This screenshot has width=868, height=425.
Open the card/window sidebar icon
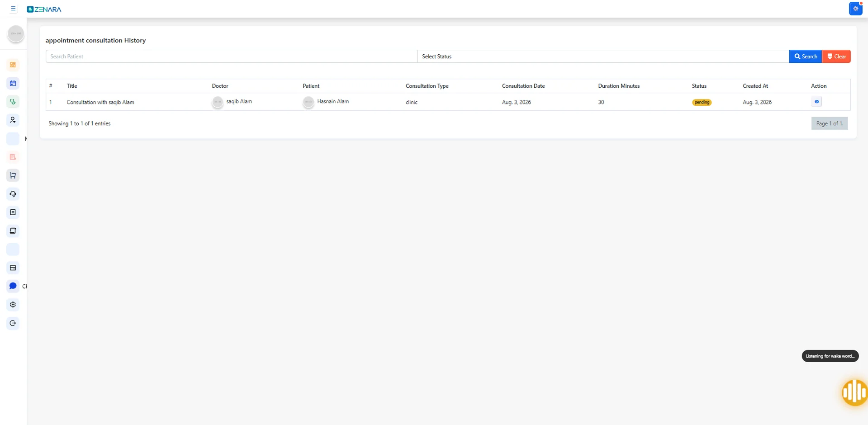coord(13,268)
